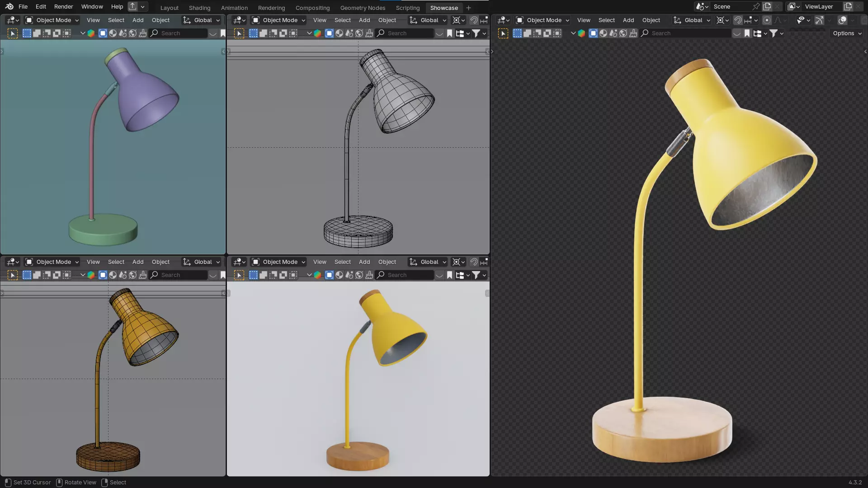The width and height of the screenshot is (868, 488).
Task: Click the set selection mode in large render viewport
Action: click(517, 33)
